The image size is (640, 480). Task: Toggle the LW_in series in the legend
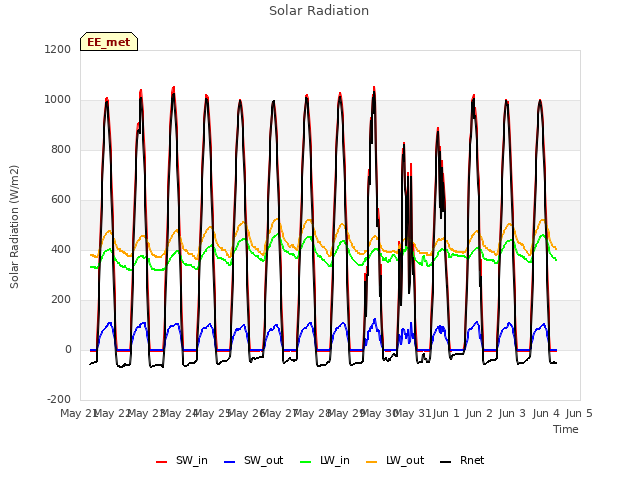[x=325, y=461]
